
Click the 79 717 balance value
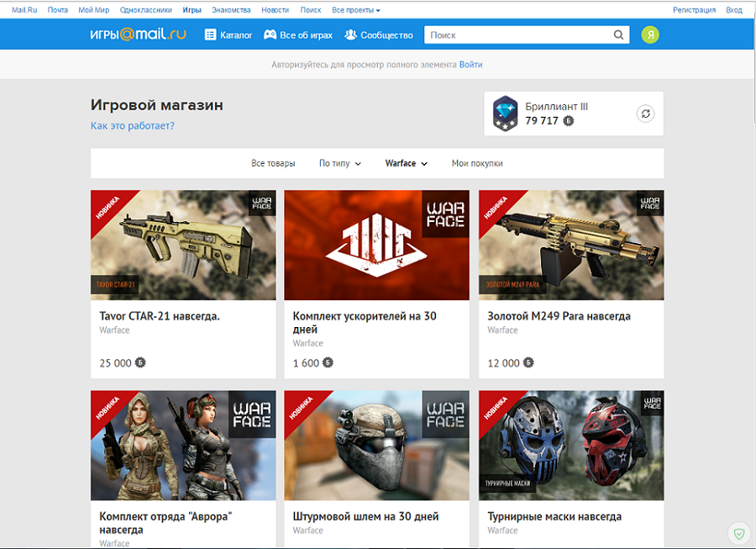542,120
